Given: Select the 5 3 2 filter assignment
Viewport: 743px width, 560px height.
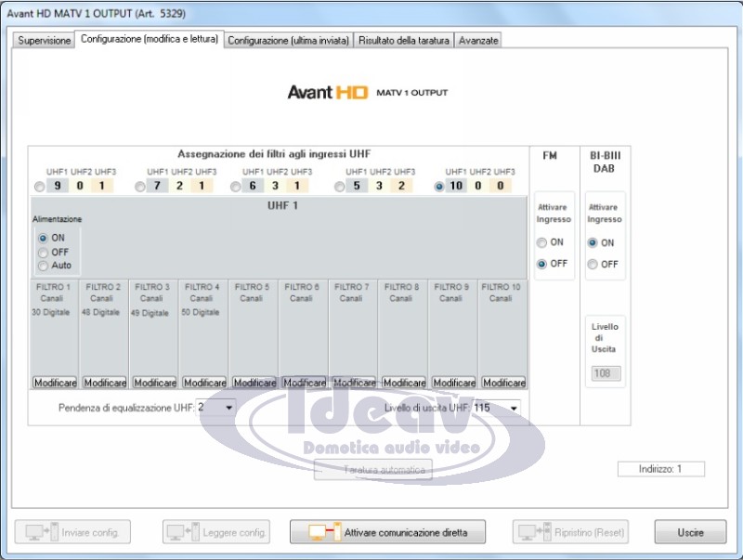Looking at the screenshot, I should tap(339, 187).
